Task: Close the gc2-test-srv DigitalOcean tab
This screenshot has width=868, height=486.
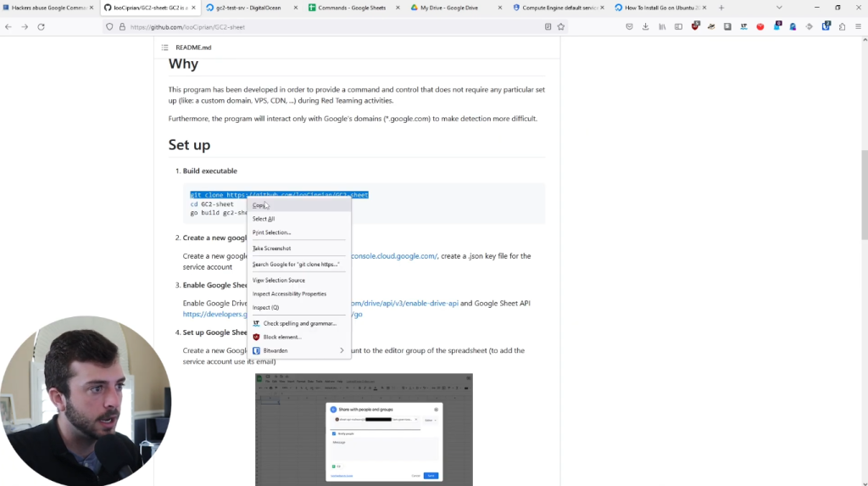Action: 296,8
